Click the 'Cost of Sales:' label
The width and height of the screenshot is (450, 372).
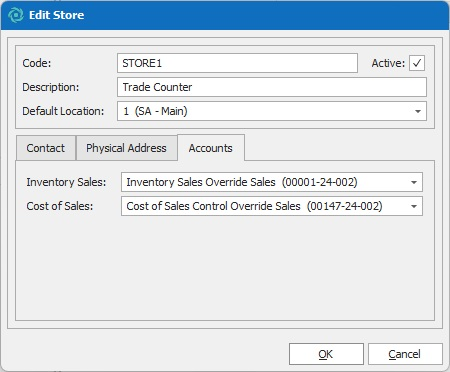[60, 206]
